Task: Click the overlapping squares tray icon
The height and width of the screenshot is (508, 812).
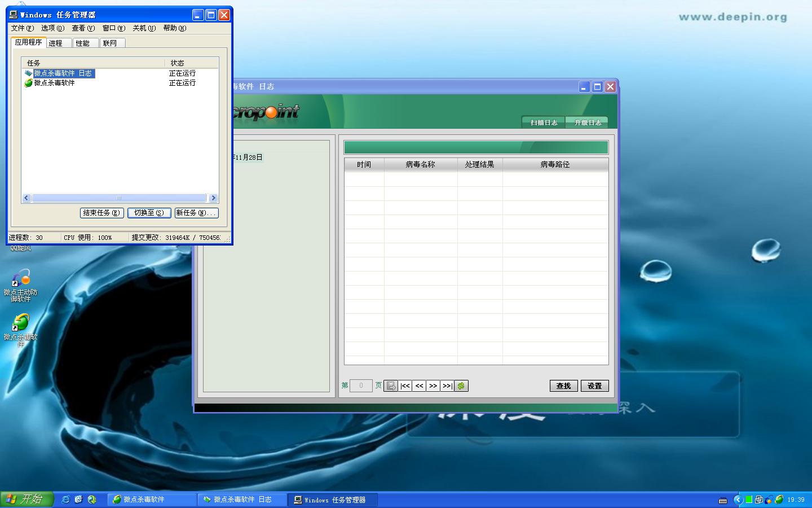Action: (759, 500)
